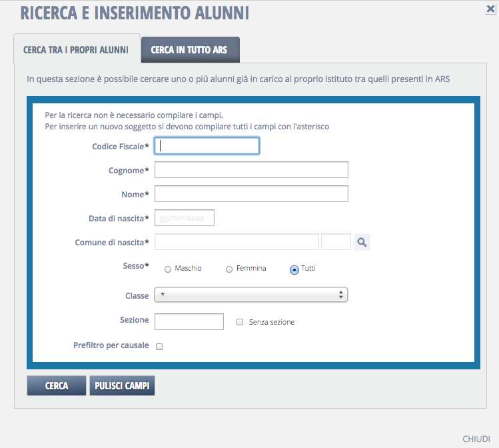
Task: Click the Nome input field
Action: pos(251,194)
